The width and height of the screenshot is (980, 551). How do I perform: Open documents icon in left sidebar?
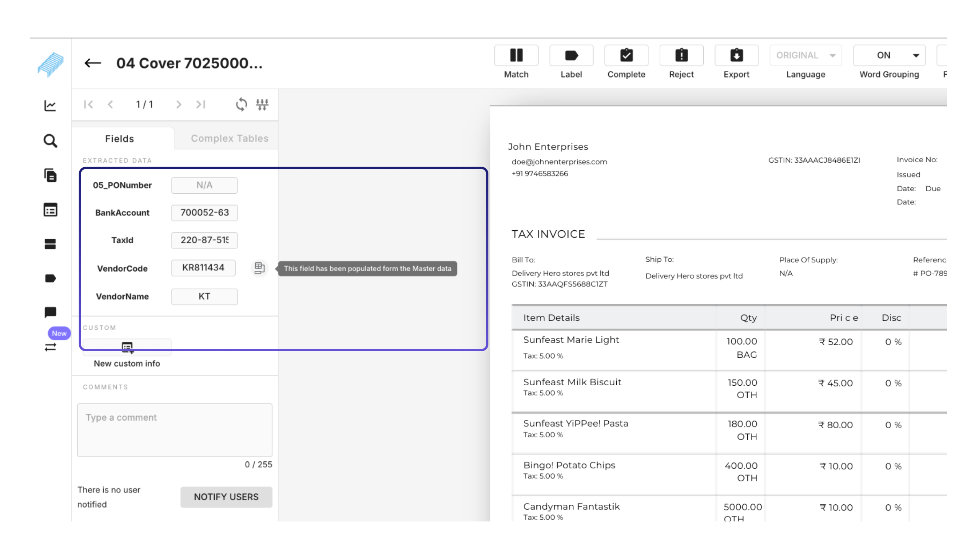pyautogui.click(x=50, y=176)
